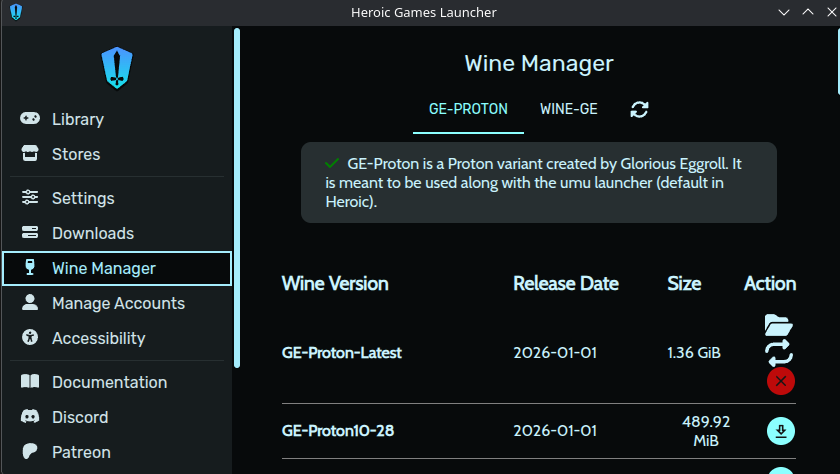The image size is (840, 474).
Task: Open the Documentation link
Action: 117,382
